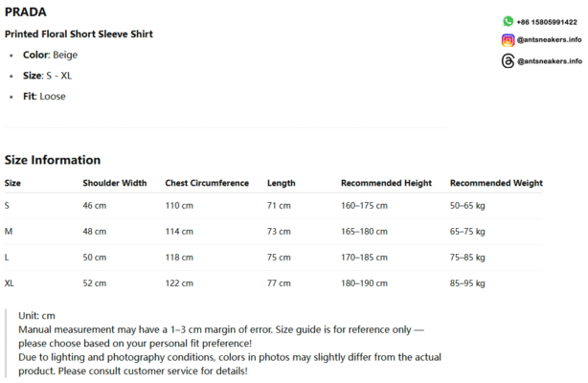
Task: Click the Instagram icon
Action: coord(508,40)
